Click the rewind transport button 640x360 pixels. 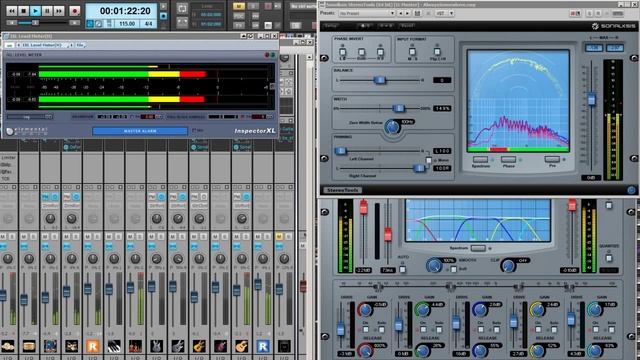click(x=12, y=11)
